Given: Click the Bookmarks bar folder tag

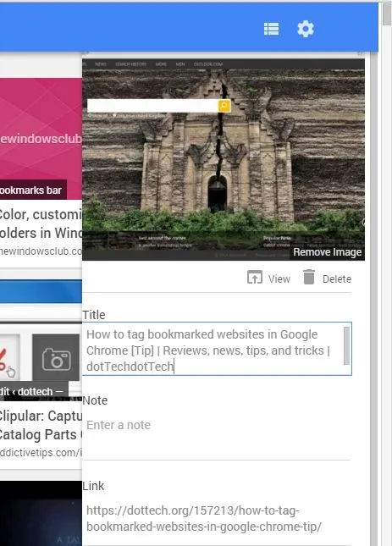Looking at the screenshot, I should 32,190.
